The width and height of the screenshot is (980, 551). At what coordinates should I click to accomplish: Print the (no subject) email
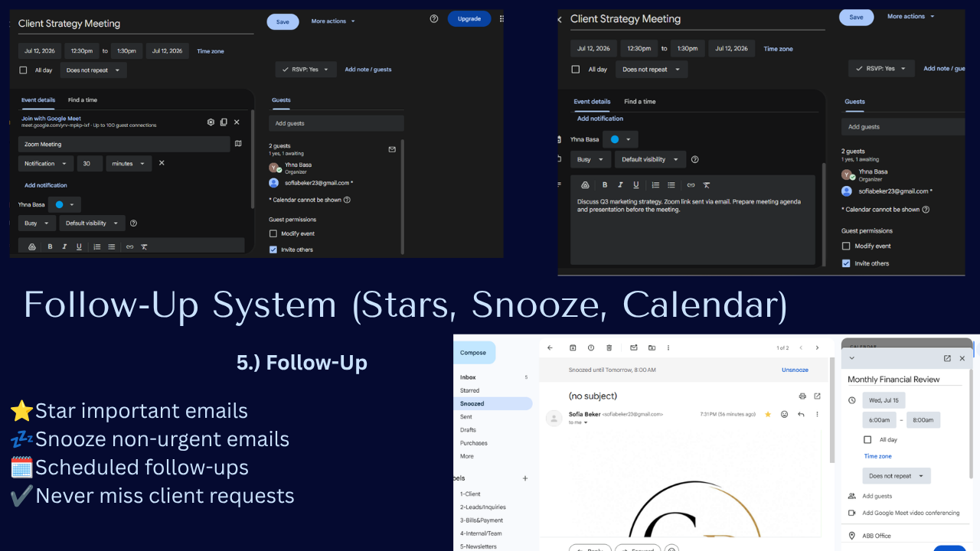pyautogui.click(x=802, y=396)
